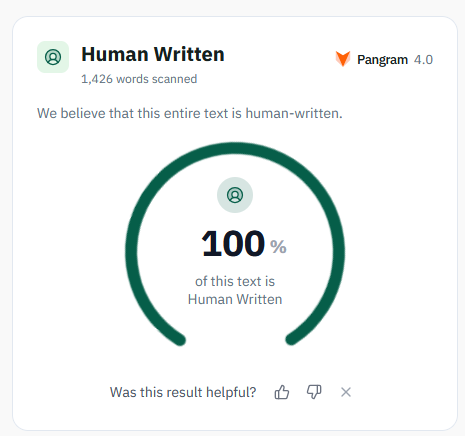Click Human Written caption under the gauge
Image resolution: width=465 pixels, height=436 pixels.
tap(235, 299)
